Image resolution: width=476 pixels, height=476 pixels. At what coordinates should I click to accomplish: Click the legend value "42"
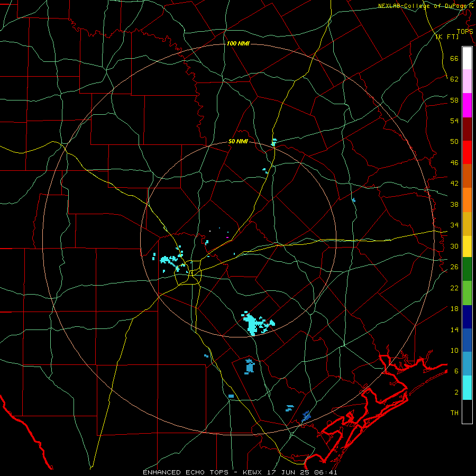click(454, 184)
